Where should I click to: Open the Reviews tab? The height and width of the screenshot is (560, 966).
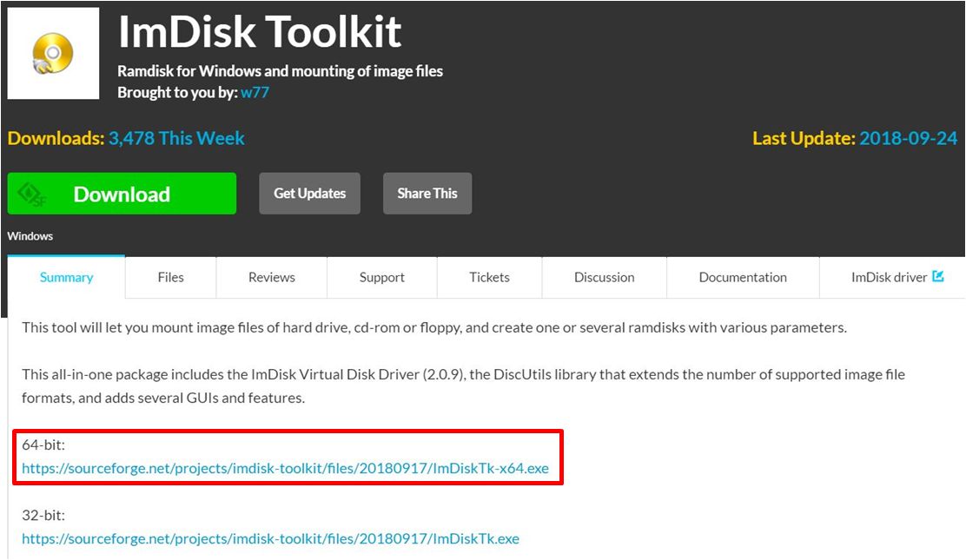click(272, 277)
